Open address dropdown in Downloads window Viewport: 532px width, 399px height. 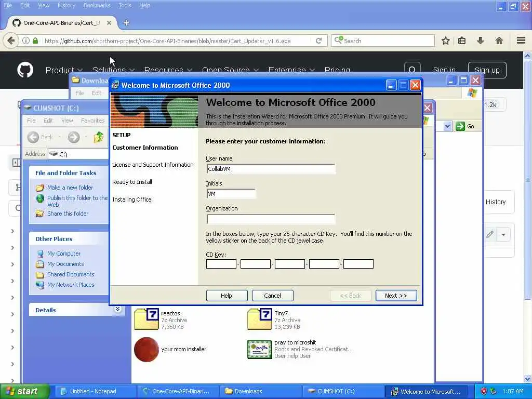[447, 126]
